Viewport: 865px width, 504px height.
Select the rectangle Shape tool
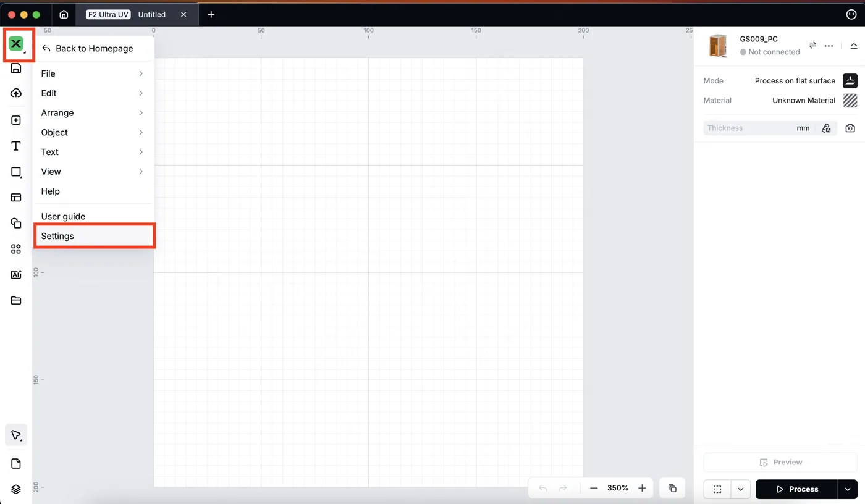click(x=16, y=172)
